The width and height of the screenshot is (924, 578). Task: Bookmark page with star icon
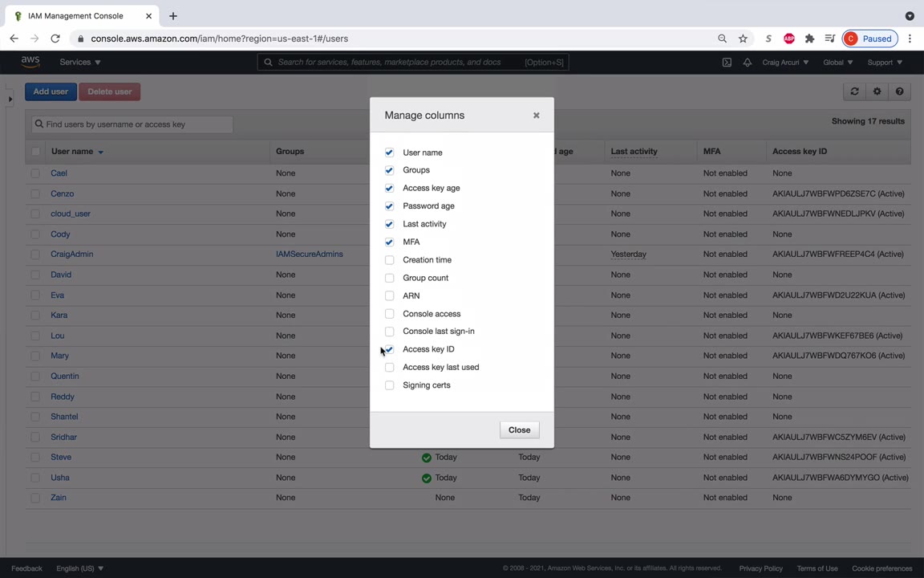(743, 39)
